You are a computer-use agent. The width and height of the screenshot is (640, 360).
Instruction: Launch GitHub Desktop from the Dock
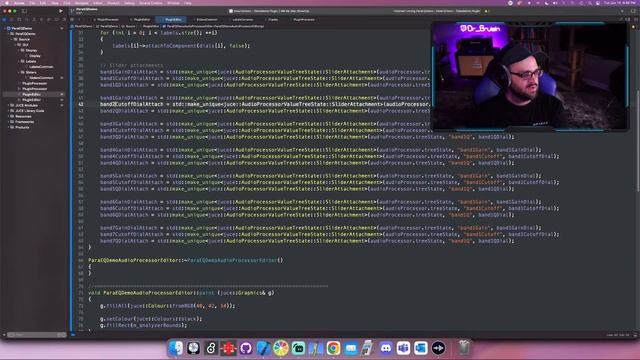[x=246, y=348]
